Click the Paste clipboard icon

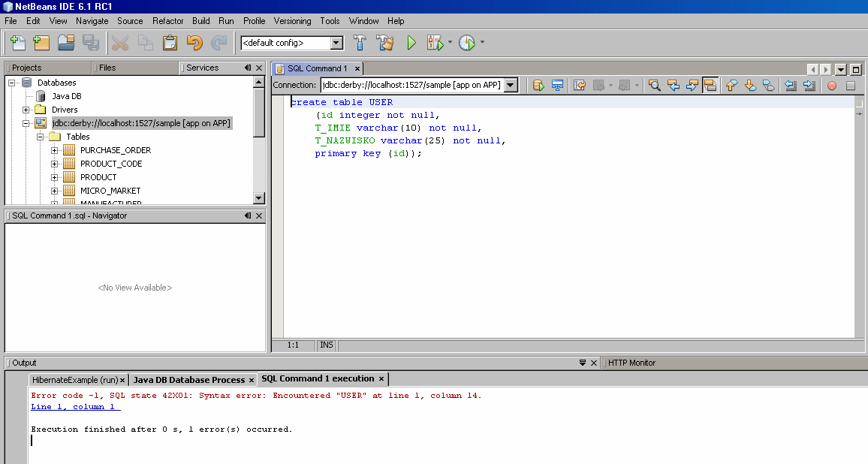click(x=170, y=43)
